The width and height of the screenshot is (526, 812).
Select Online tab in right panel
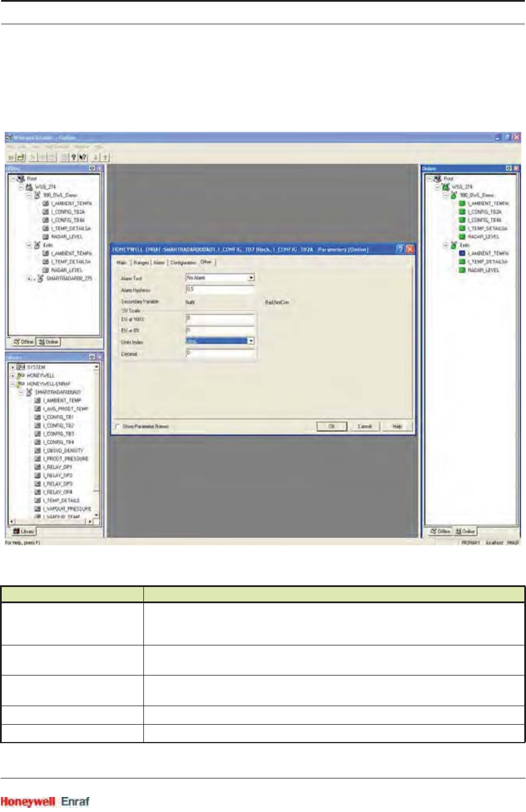(x=465, y=531)
